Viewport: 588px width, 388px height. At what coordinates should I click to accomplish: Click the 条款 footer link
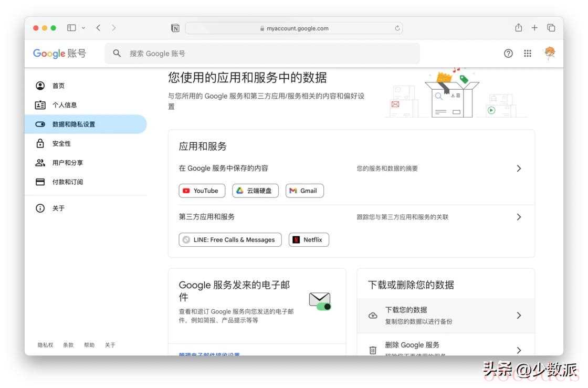click(68, 345)
